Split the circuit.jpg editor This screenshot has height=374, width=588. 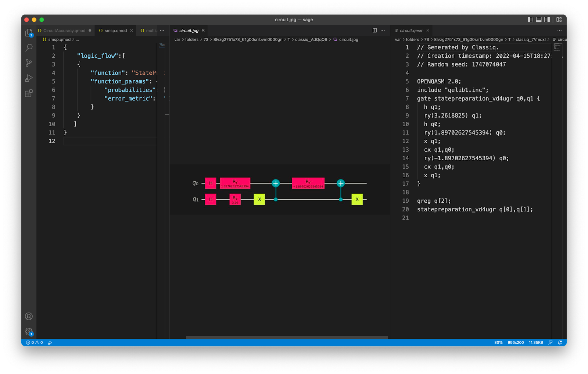(x=374, y=31)
